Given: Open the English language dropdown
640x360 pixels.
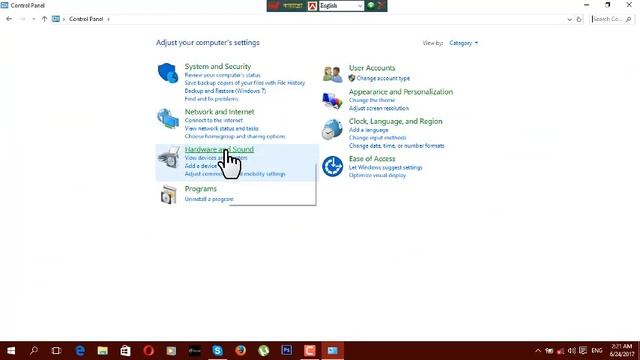Looking at the screenshot, I should pos(341,6).
